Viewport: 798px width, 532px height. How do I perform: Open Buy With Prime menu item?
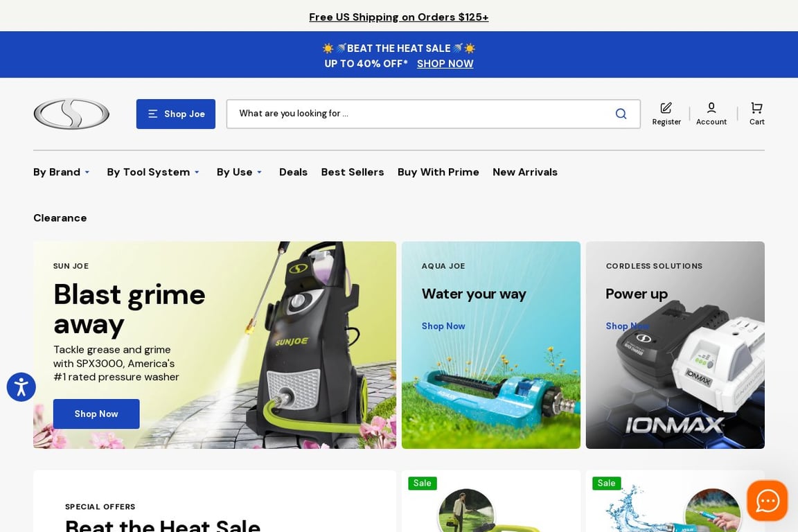pyautogui.click(x=438, y=172)
